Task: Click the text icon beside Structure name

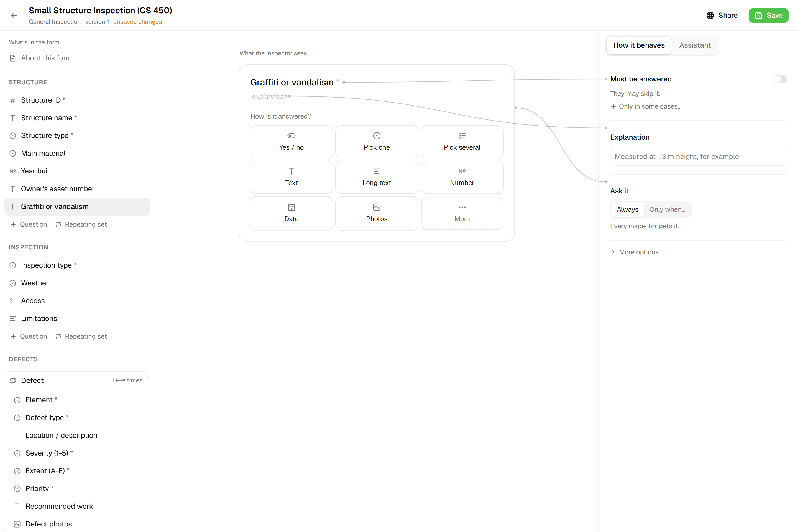Action: coord(13,118)
